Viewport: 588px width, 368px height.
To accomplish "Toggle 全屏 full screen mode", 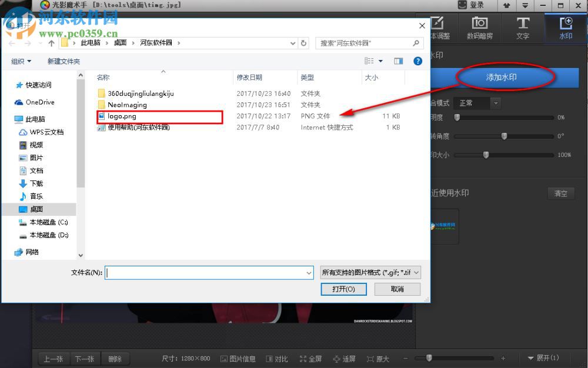I will [310, 359].
